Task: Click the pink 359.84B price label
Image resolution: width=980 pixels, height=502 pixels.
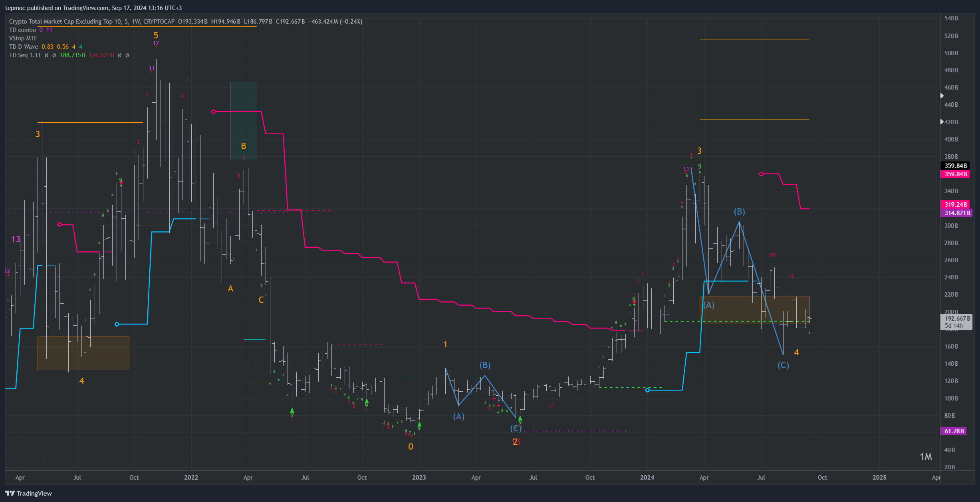Action: pos(956,174)
